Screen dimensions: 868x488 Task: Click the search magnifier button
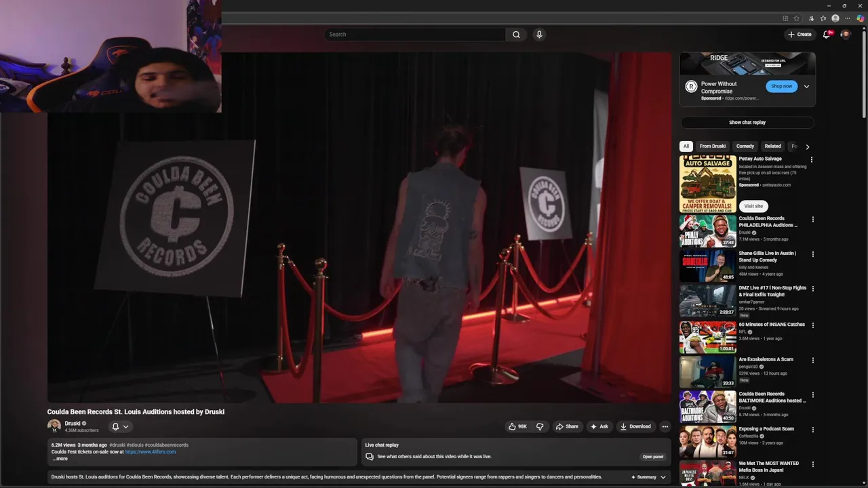(516, 35)
